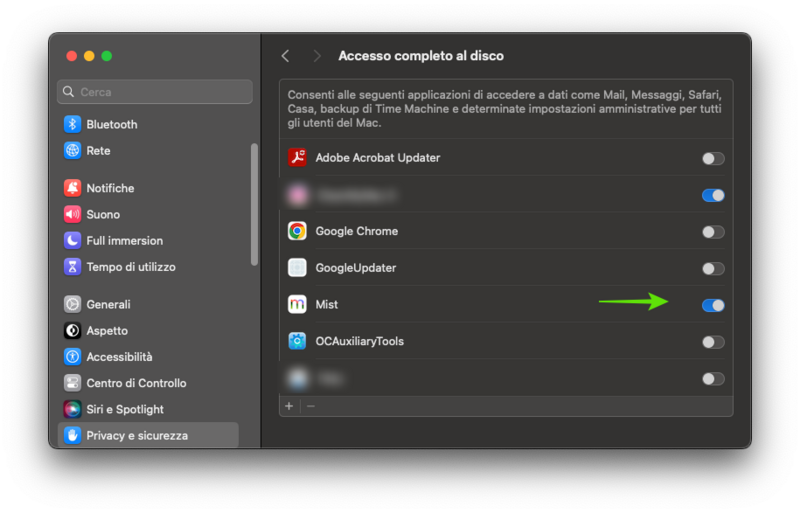Viewport: 800px width, 513px height.
Task: Click the Notifiche bell icon
Action: [72, 188]
